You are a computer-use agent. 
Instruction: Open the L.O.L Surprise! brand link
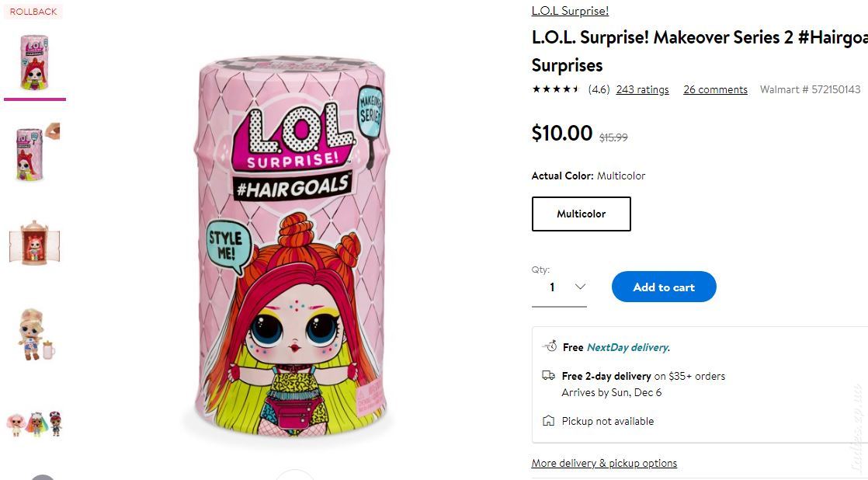(x=570, y=11)
